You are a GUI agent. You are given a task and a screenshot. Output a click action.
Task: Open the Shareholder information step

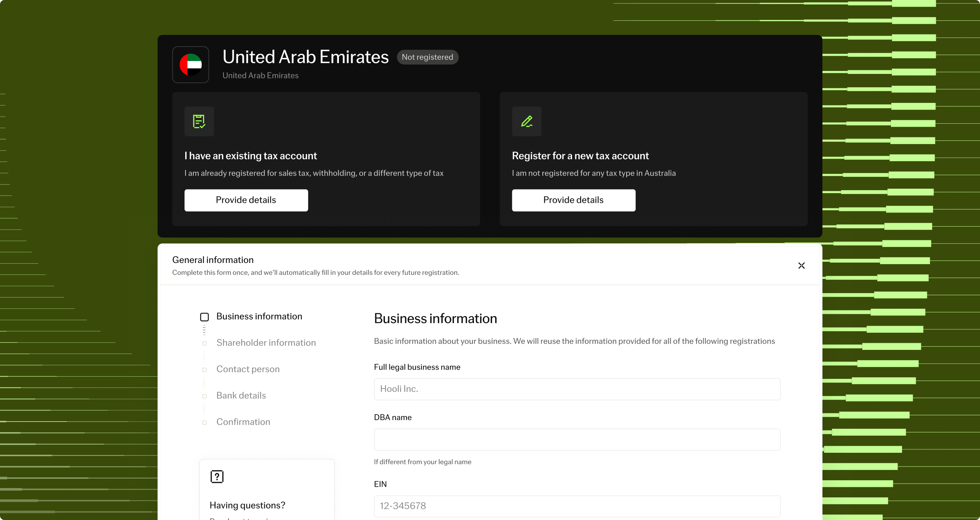pos(266,342)
